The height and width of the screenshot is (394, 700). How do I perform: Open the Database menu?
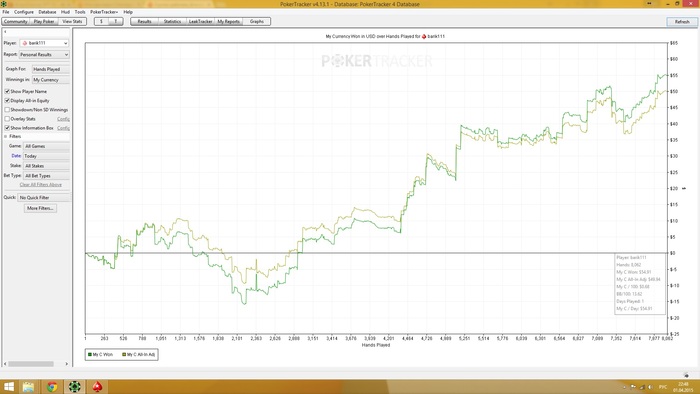(x=47, y=12)
